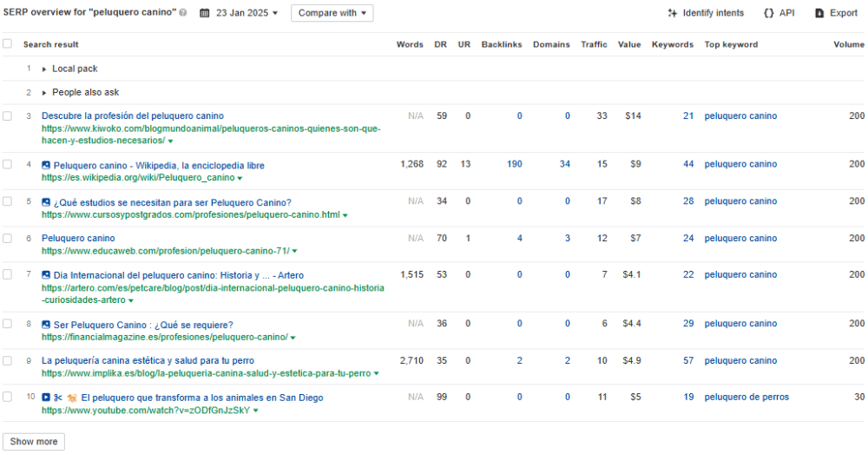Open 'El peluquero que transforma a los animales' link

pos(202,398)
